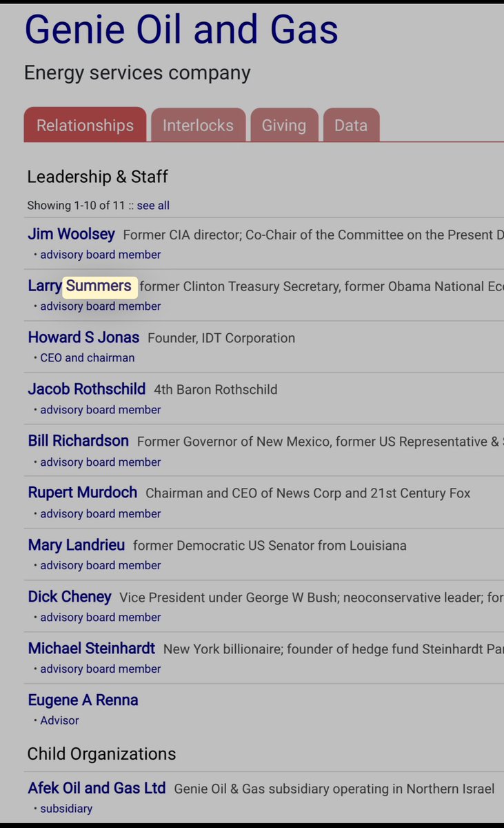Open Michael Steinhardt profile link

click(91, 649)
